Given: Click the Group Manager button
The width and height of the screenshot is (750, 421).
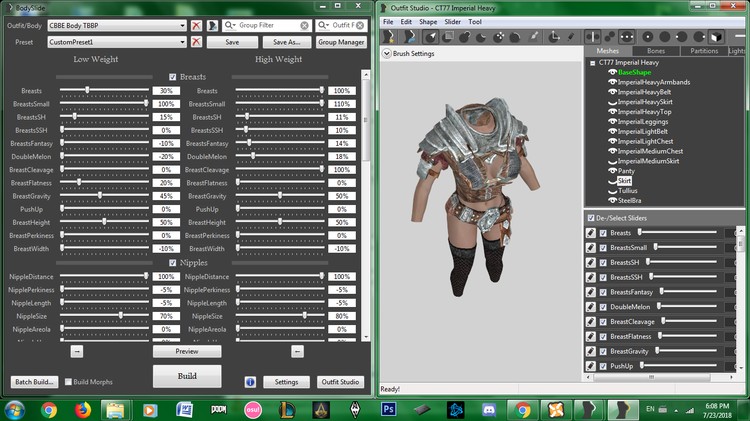Looking at the screenshot, I should pos(342,42).
